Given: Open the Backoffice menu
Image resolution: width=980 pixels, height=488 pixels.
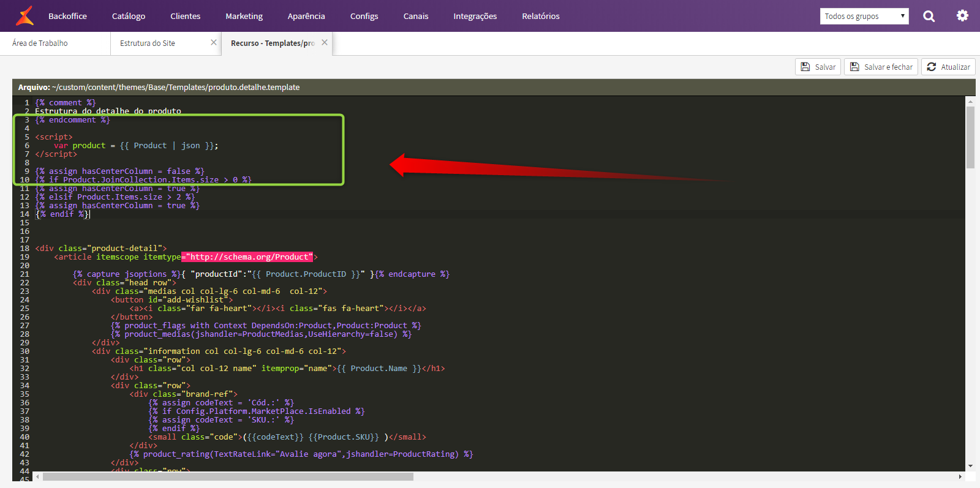Looking at the screenshot, I should (x=67, y=16).
